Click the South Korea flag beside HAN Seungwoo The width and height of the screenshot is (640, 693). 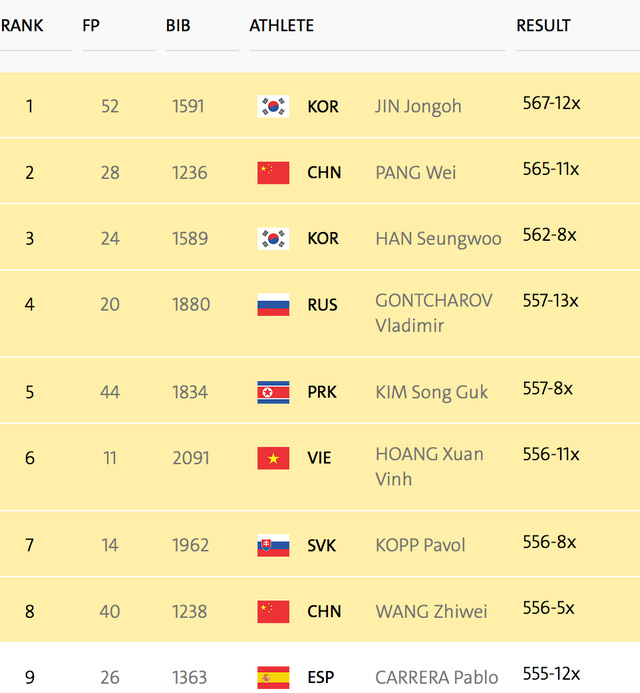pyautogui.click(x=273, y=239)
